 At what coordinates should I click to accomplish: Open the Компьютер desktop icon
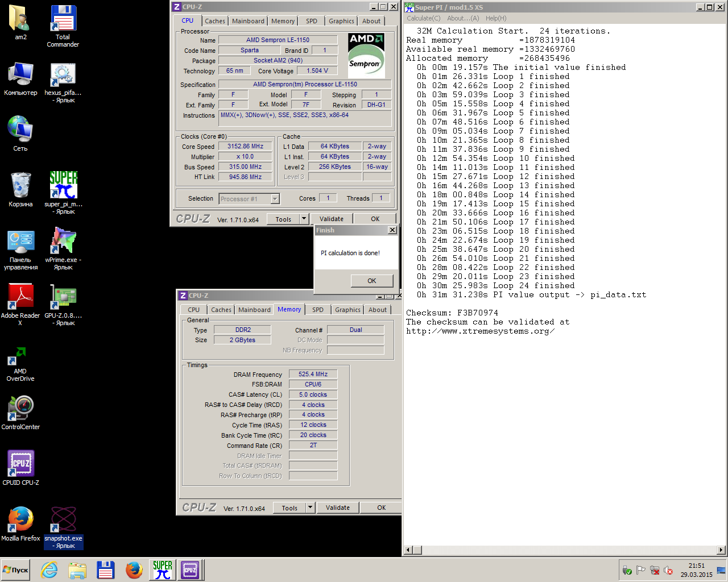click(20, 79)
